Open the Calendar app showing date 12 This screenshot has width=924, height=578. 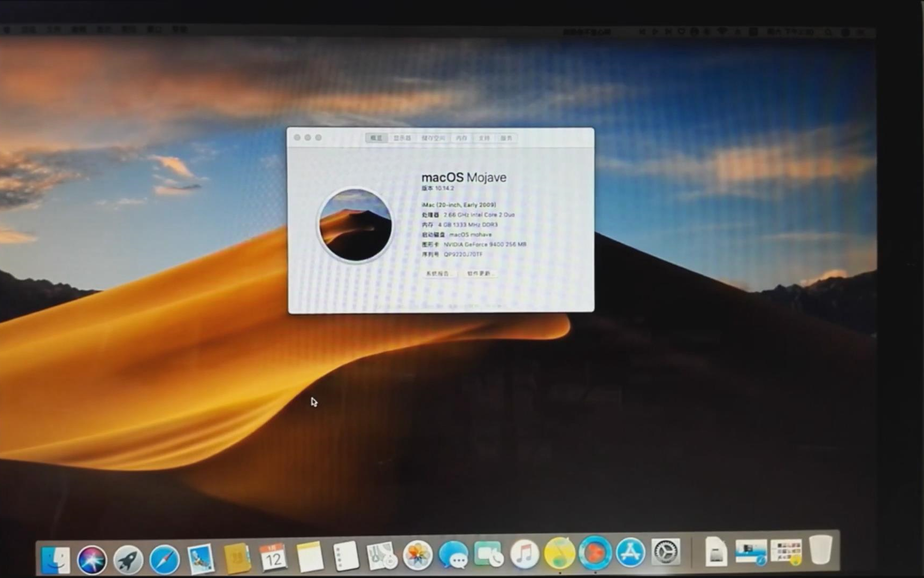coord(273,557)
